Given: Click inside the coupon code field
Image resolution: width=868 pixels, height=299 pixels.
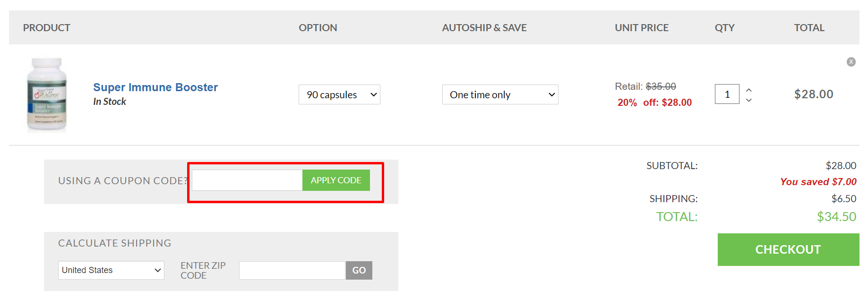Looking at the screenshot, I should point(247,180).
